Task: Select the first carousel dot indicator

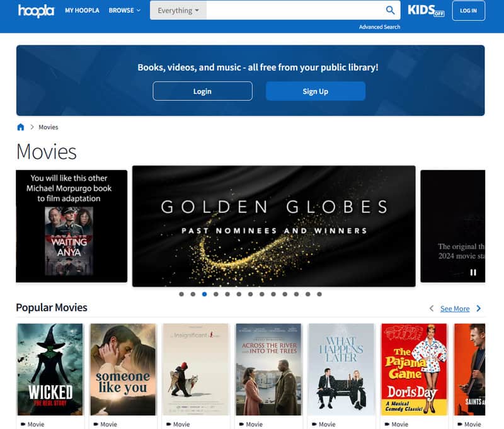Action: (x=181, y=294)
